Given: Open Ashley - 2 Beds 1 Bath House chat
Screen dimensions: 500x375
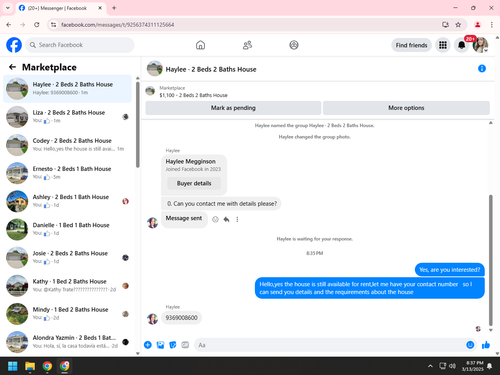Looking at the screenshot, I should [67, 201].
